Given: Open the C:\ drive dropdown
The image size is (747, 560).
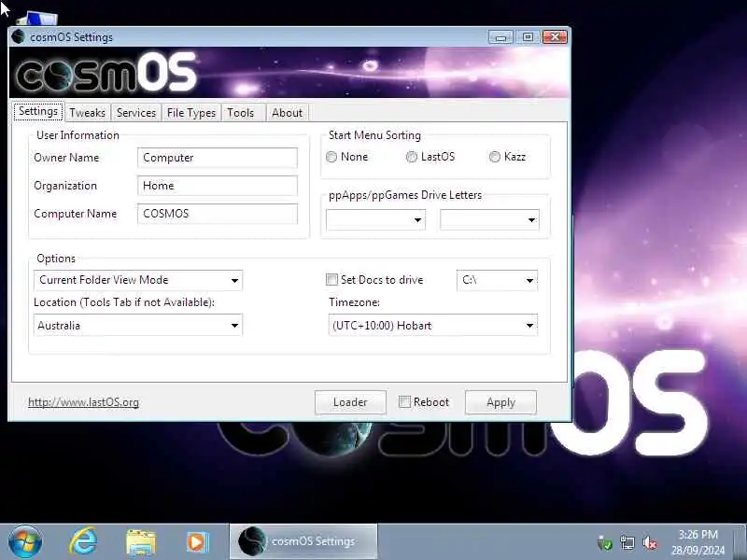Looking at the screenshot, I should click(497, 280).
